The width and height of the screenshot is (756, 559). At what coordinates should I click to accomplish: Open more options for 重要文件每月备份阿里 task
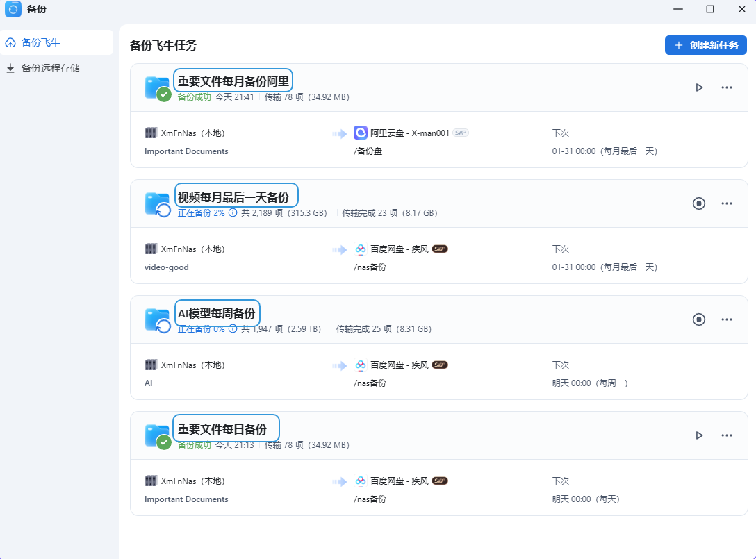tap(727, 87)
